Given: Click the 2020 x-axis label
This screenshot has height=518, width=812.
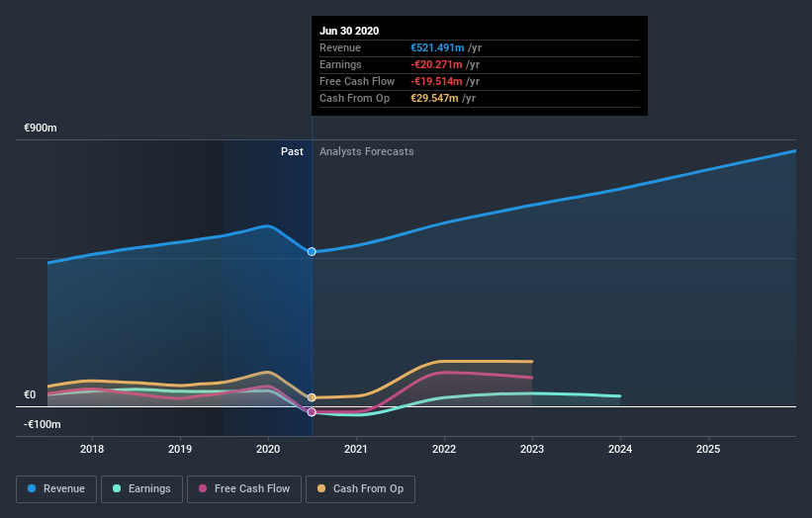Looking at the screenshot, I should (x=268, y=449).
